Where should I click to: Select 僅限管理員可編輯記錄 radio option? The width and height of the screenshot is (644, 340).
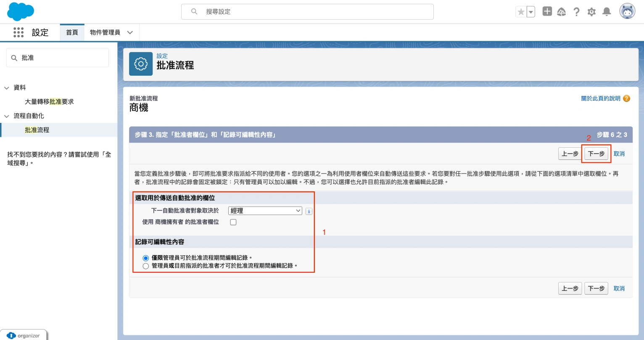[146, 258]
